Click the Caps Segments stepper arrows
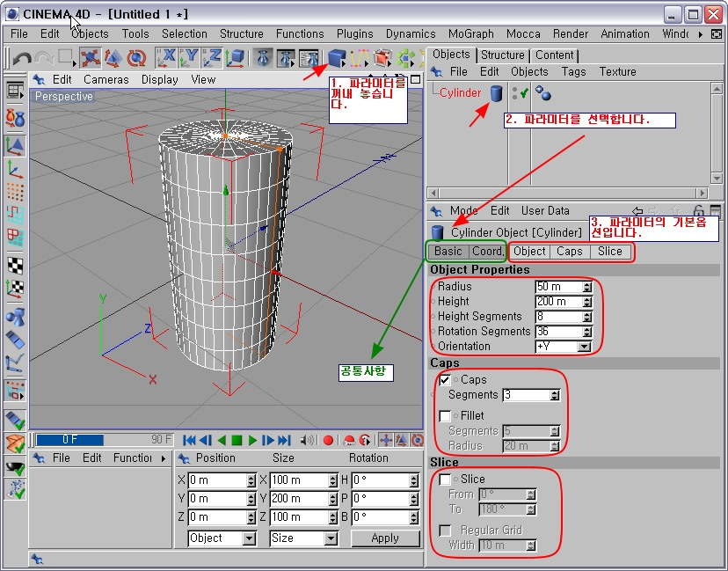 (x=555, y=395)
